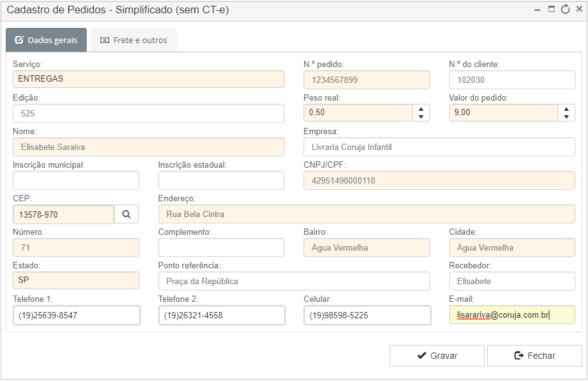
Task: Click the refresh icon in the title bar
Action: click(565, 9)
